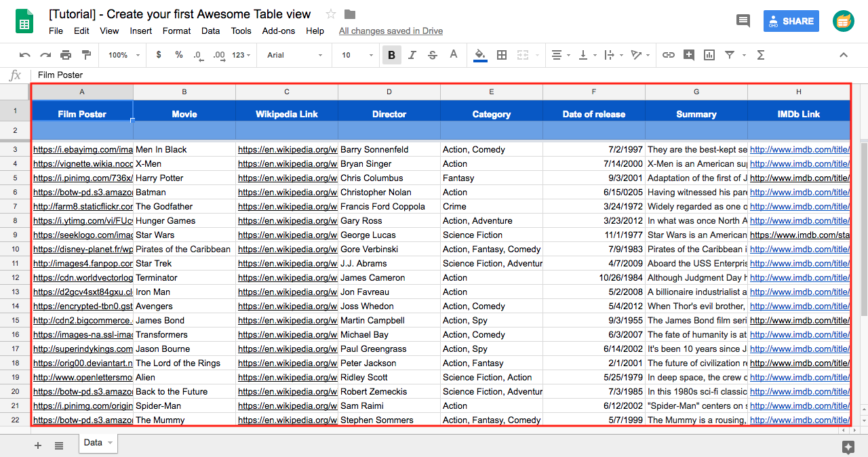Insert a chart
Screen dimensions: 868x457
709,55
